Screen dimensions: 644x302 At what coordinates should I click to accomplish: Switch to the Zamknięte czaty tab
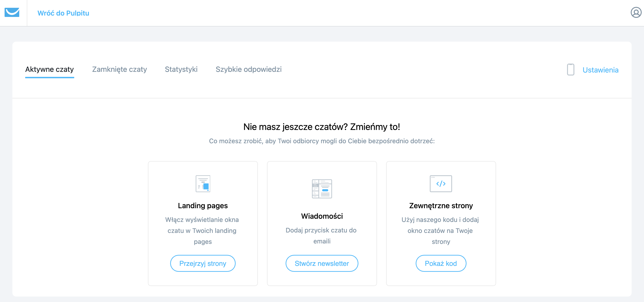120,70
